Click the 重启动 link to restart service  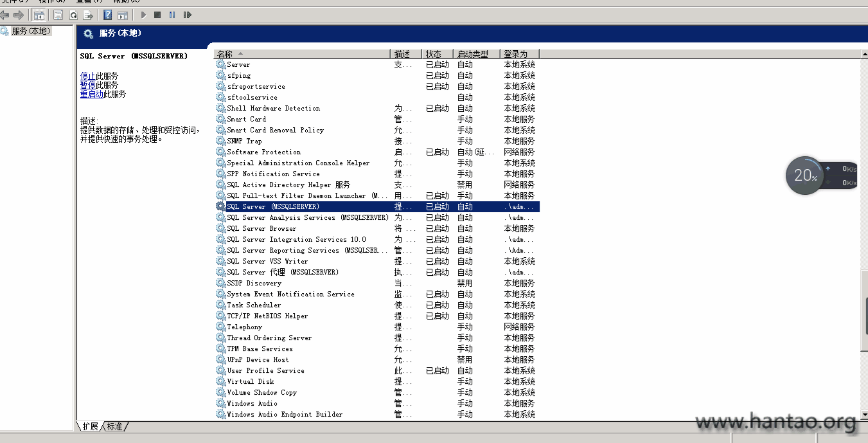(92, 94)
